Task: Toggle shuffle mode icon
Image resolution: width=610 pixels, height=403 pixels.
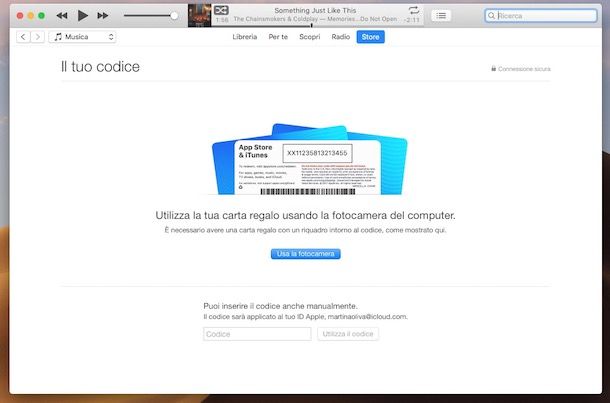Action: [x=221, y=11]
